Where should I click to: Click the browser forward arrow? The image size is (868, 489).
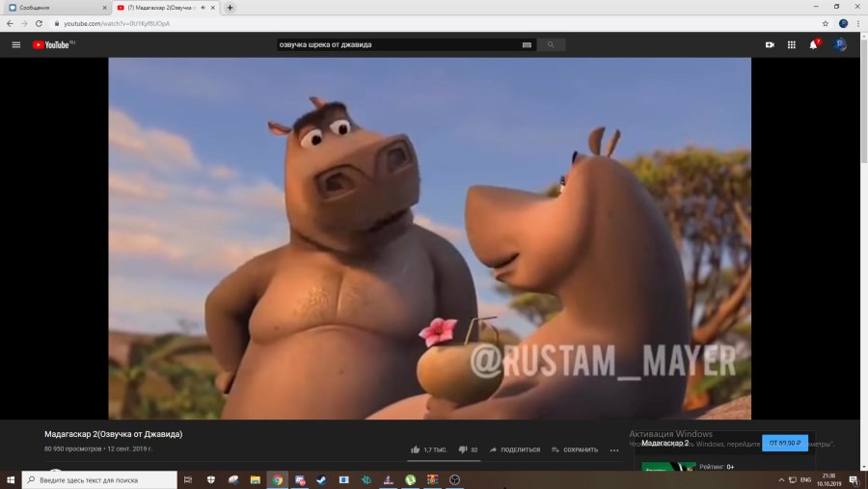[24, 23]
